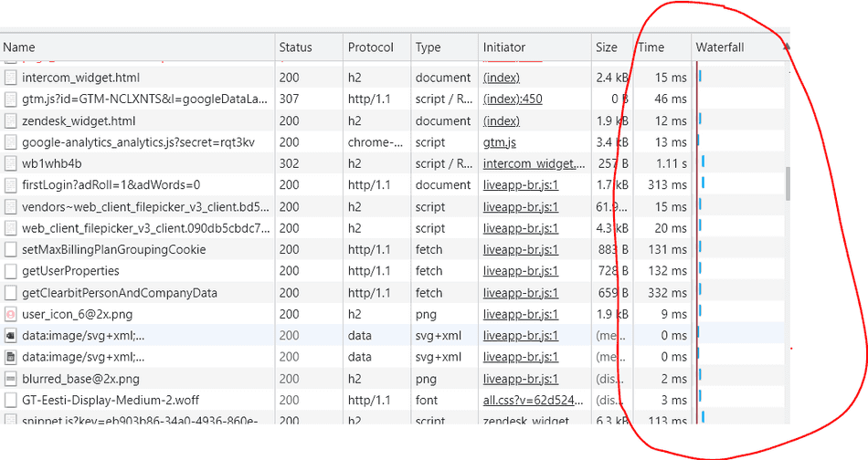Sort by the Protocol column header
Screen dimensions: 868x460
[x=377, y=47]
